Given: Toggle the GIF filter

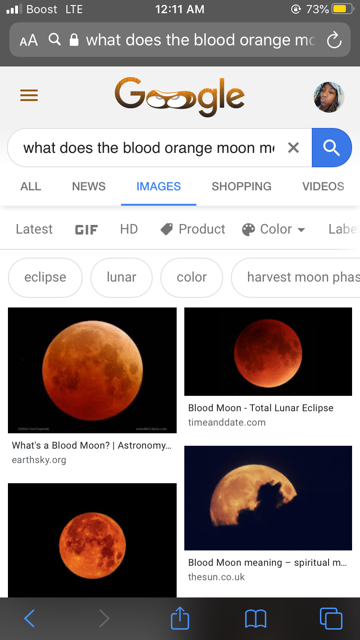Looking at the screenshot, I should (87, 230).
